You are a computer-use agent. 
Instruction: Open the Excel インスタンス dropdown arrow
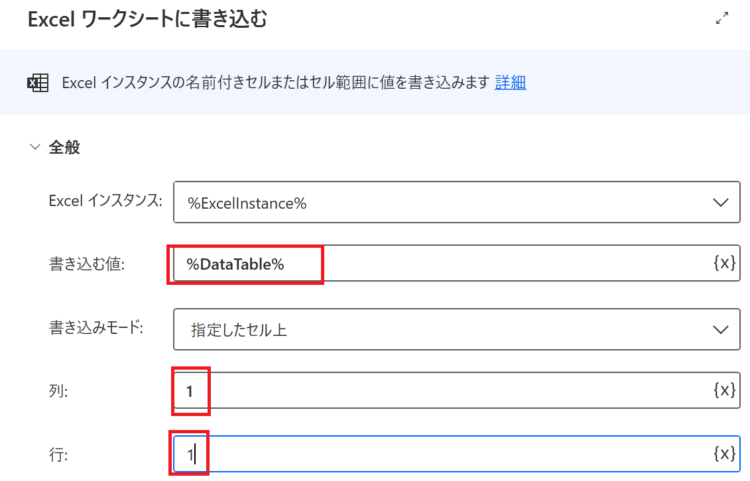[720, 203]
